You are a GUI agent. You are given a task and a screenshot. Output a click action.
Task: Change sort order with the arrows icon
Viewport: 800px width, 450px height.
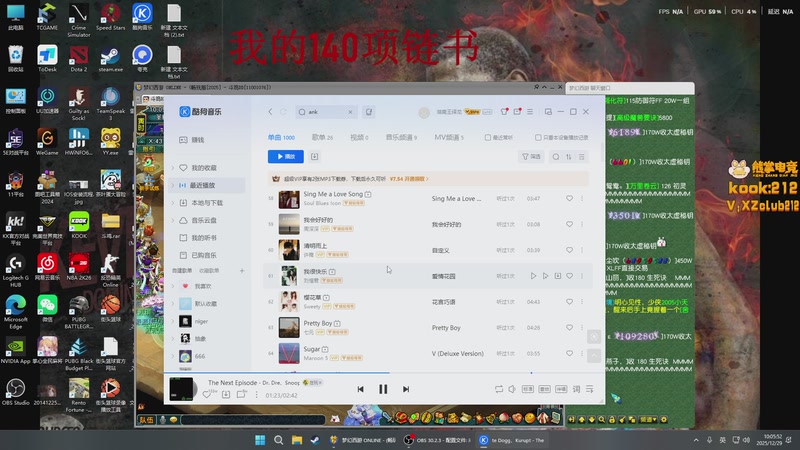click(x=568, y=157)
